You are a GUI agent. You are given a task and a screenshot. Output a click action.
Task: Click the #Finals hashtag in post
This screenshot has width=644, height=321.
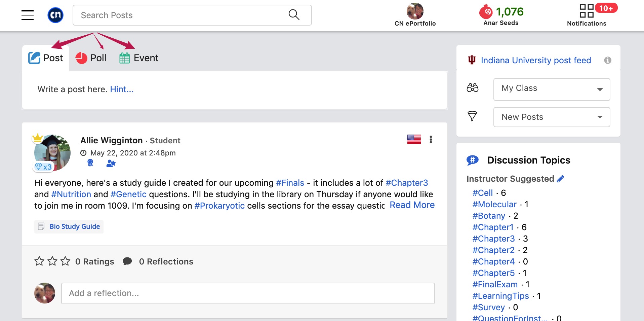(290, 183)
